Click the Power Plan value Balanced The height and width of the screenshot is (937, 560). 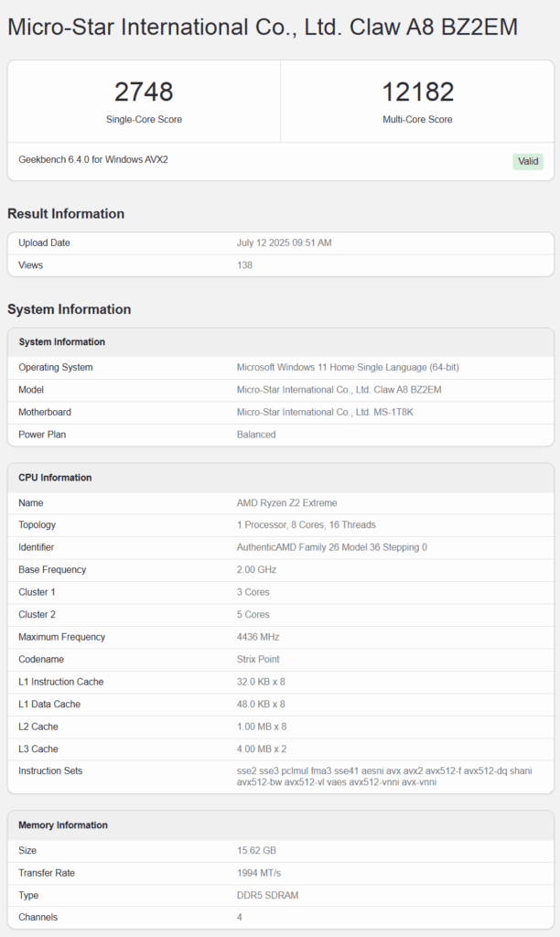[x=256, y=435]
